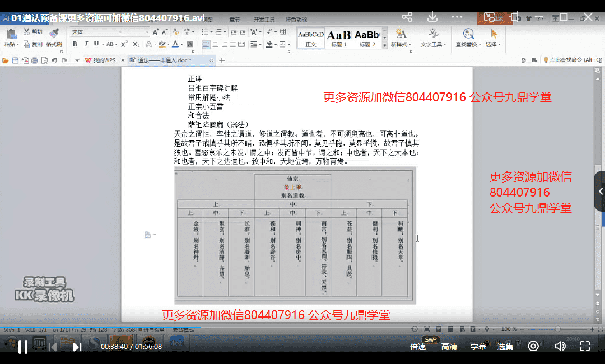This screenshot has width=605, height=364.
Task: Switch to the 我的WPS tab
Action: click(100, 60)
